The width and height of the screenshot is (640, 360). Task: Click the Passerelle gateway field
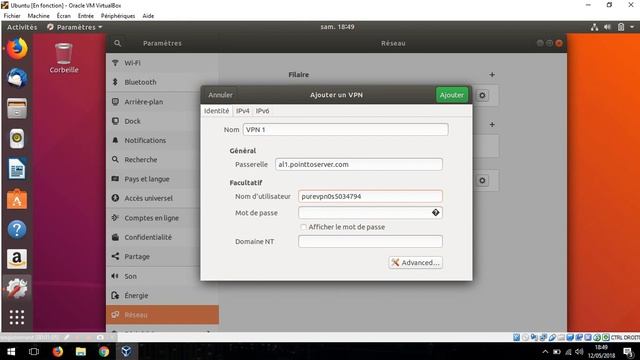[358, 164]
